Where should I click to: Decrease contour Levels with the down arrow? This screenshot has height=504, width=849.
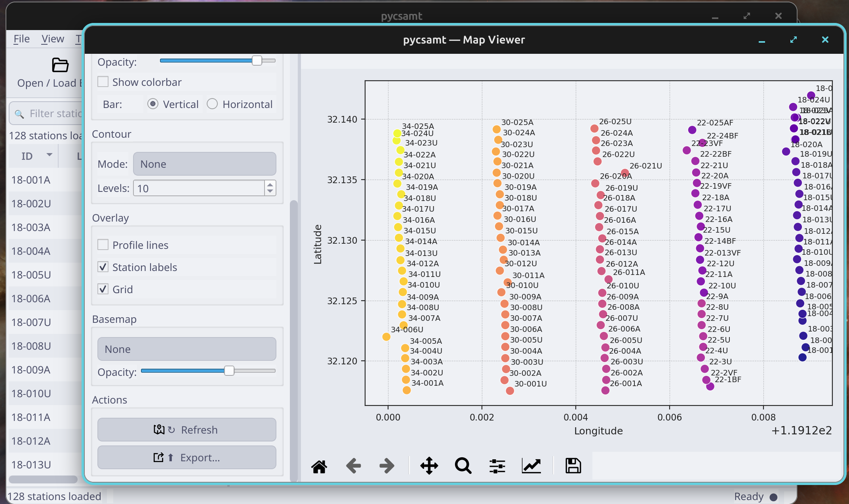tap(270, 192)
